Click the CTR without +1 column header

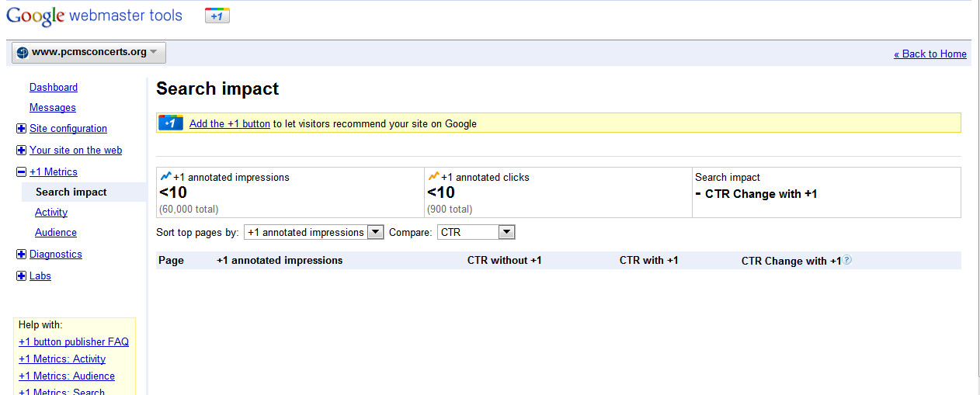pos(505,260)
